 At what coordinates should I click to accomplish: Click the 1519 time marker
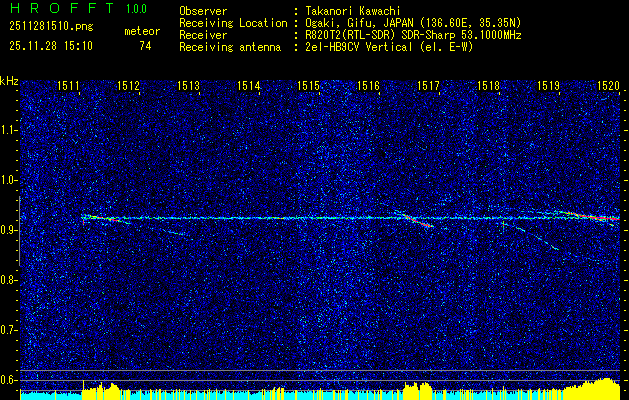548,85
